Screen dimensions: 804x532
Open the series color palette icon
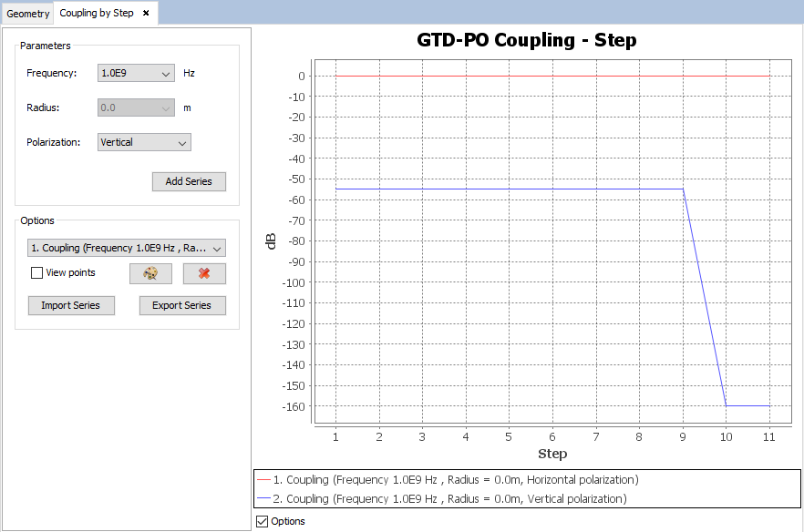point(150,273)
